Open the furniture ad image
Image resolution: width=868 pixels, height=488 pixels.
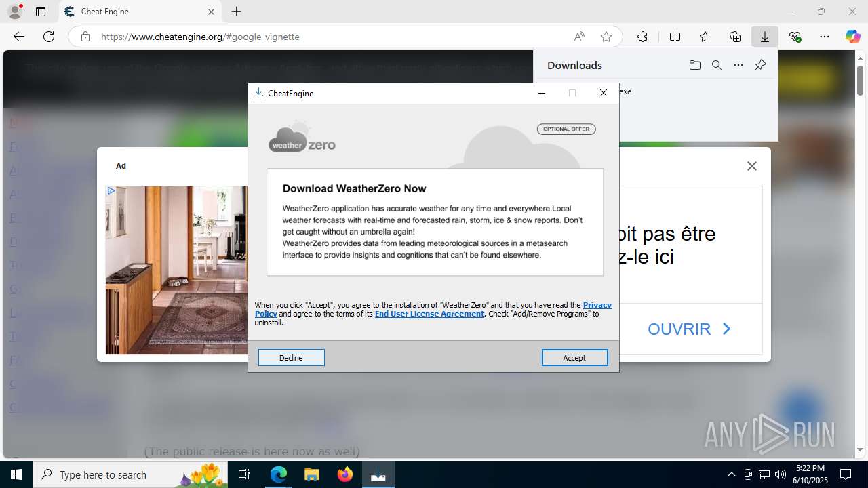point(177,270)
